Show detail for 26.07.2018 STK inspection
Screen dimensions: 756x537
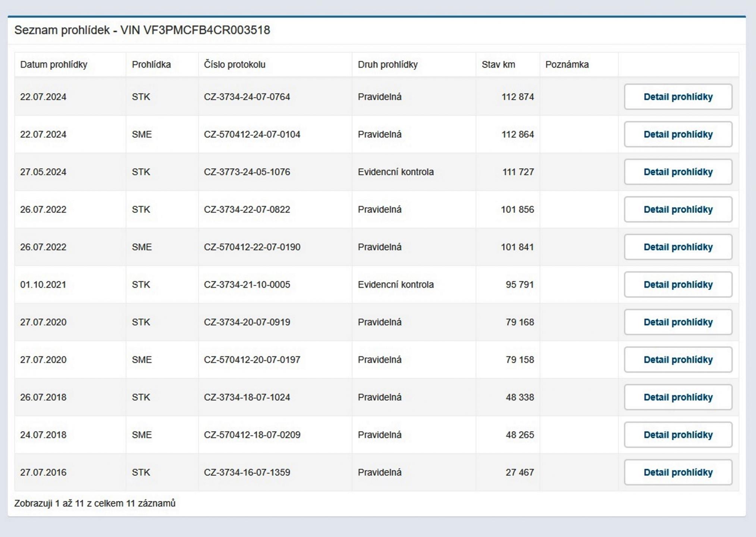(x=678, y=397)
